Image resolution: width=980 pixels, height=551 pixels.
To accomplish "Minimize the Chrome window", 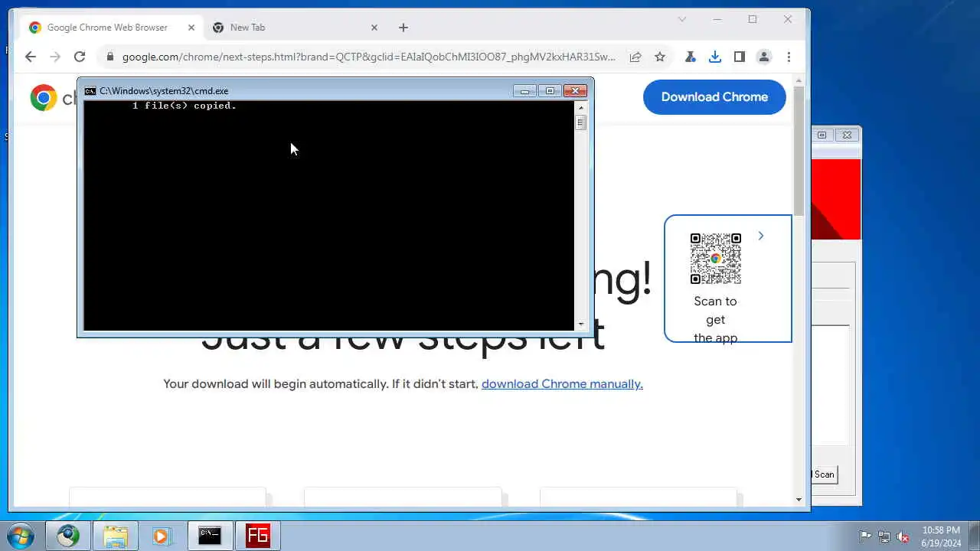I will (x=717, y=19).
